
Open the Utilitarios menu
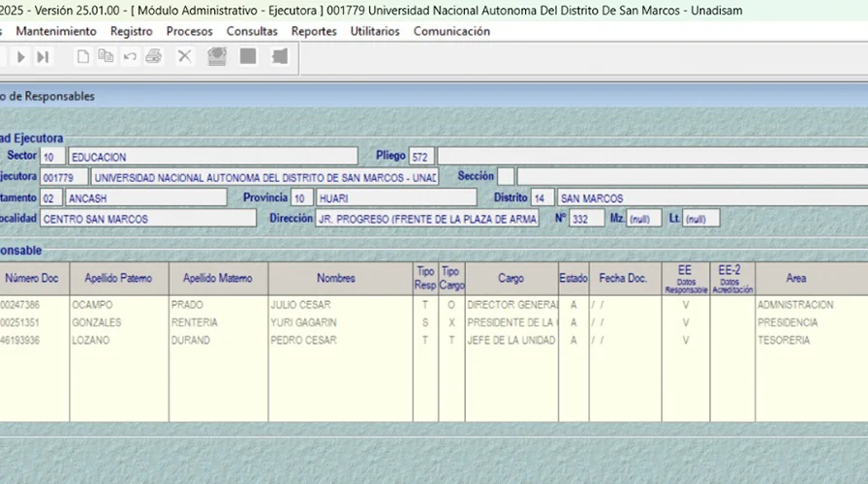point(375,32)
